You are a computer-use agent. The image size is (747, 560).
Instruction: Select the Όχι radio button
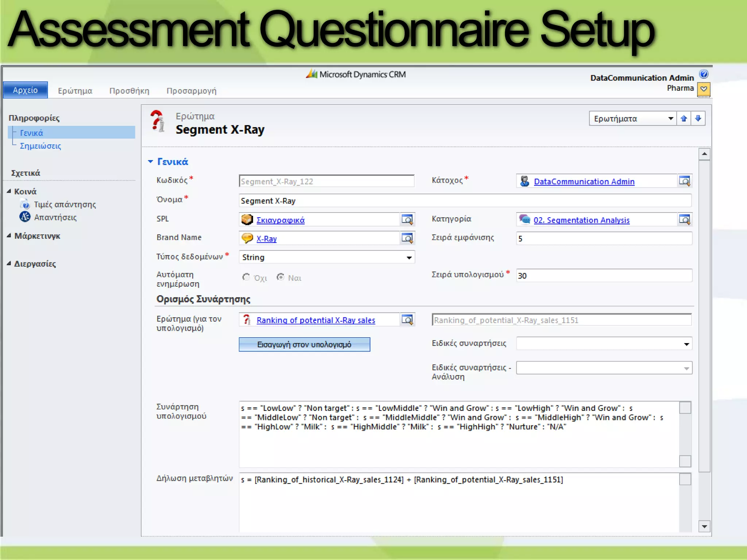246,277
